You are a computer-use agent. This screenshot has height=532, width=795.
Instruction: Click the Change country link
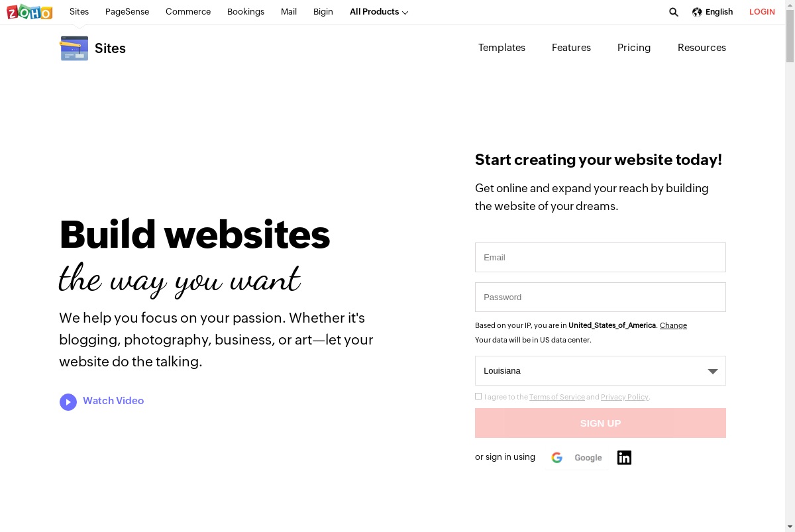tap(673, 325)
